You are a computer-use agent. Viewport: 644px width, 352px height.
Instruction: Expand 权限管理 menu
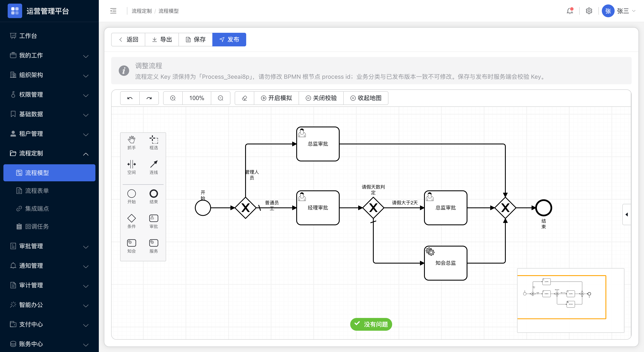click(x=49, y=95)
